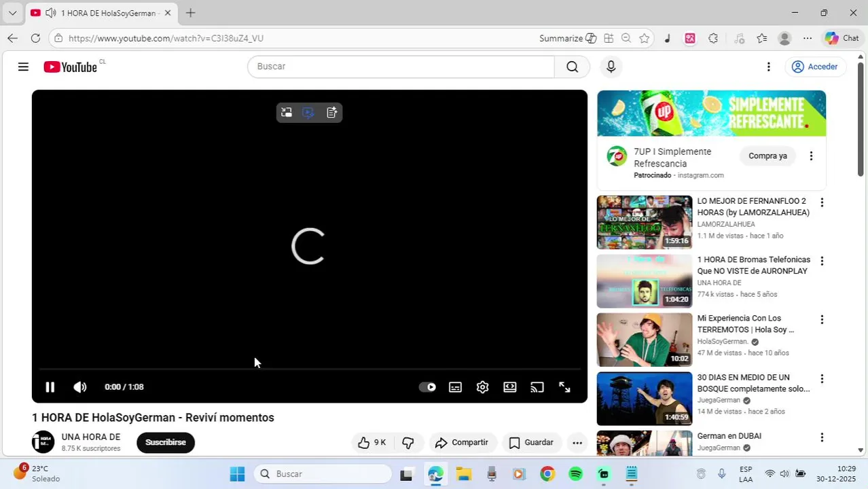Click the 7UP banner ad image
Screen dimensions: 868x489
[711, 113]
